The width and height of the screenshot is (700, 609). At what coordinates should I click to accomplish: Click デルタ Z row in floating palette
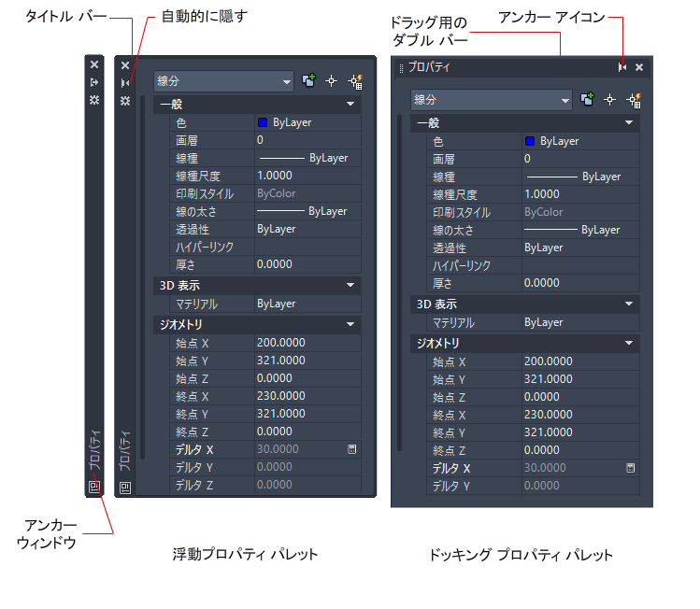[x=265, y=485]
